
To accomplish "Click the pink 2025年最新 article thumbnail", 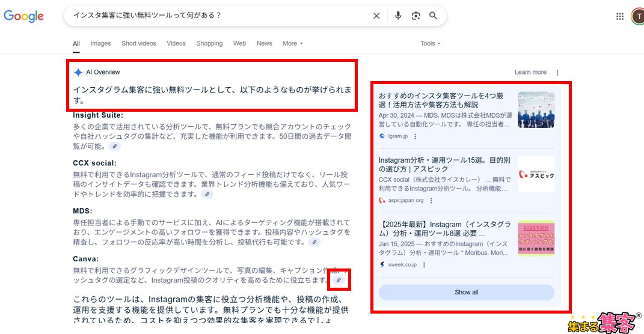I will point(536,238).
